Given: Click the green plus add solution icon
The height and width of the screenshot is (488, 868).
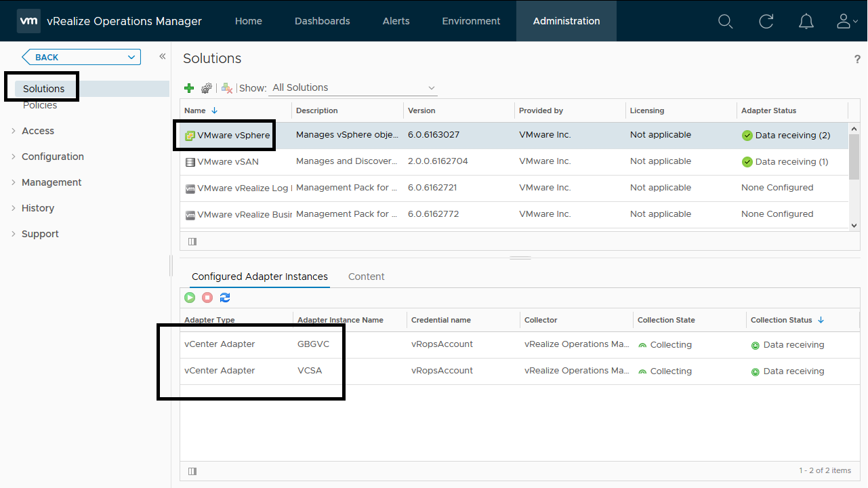Looking at the screenshot, I should point(189,88).
